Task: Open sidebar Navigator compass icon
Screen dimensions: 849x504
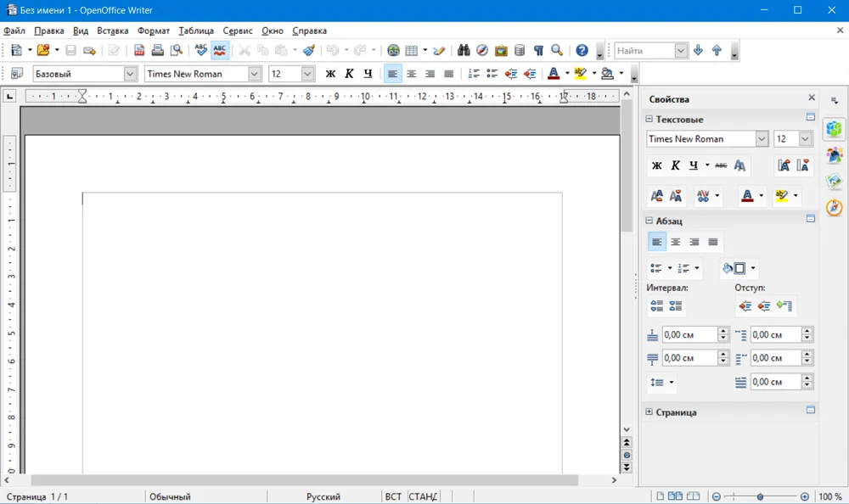Action: (x=835, y=207)
